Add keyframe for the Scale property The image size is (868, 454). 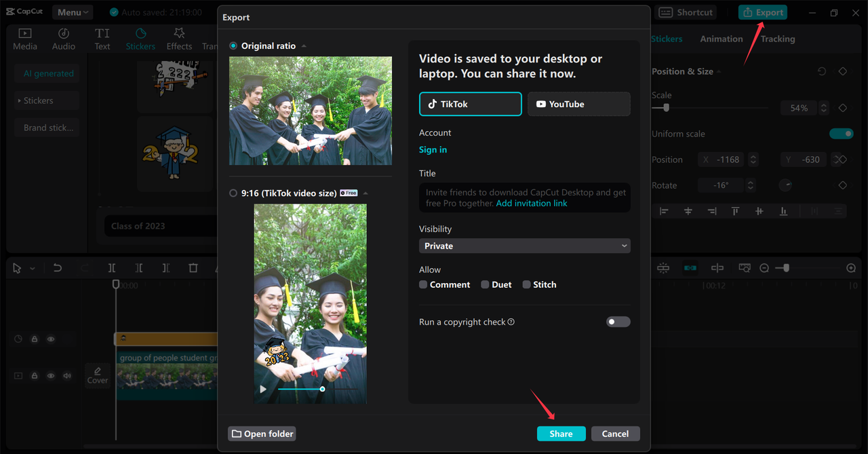coord(843,108)
